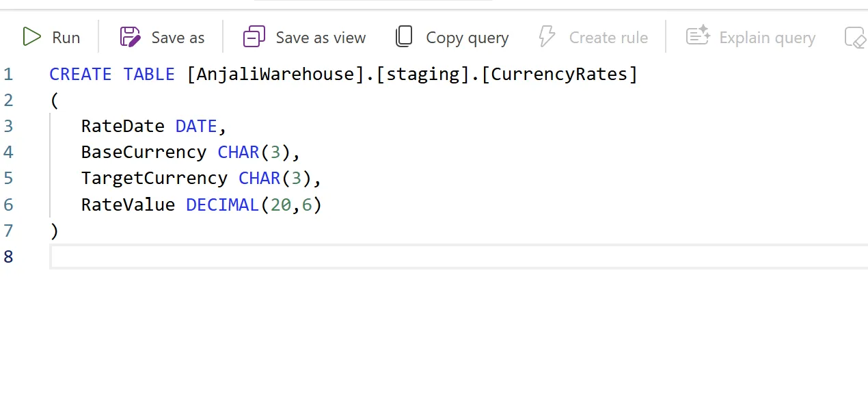
Task: Click the RateValue column name
Action: pyautogui.click(x=128, y=205)
